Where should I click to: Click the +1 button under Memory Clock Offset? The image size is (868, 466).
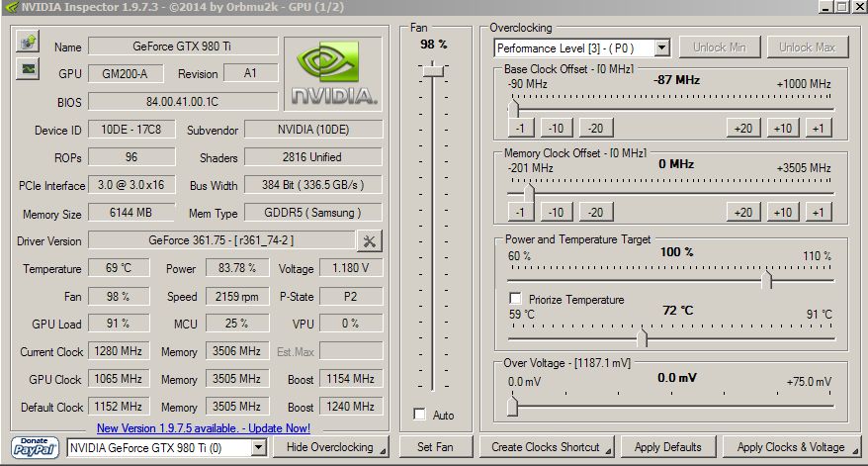pos(819,212)
